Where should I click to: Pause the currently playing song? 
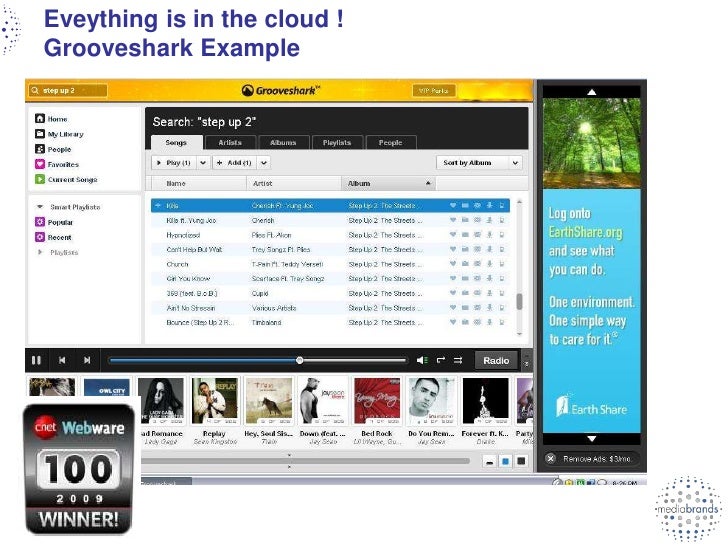36,360
